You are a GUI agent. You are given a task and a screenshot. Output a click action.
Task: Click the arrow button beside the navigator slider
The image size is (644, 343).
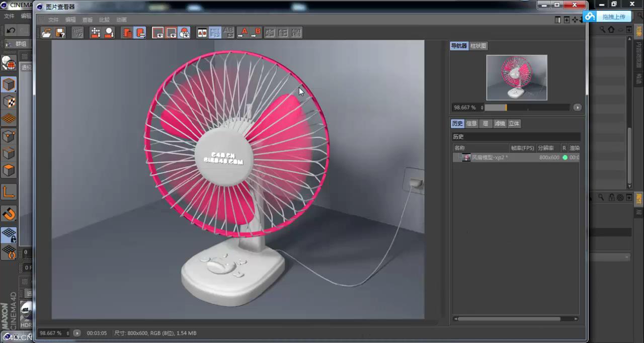click(577, 107)
